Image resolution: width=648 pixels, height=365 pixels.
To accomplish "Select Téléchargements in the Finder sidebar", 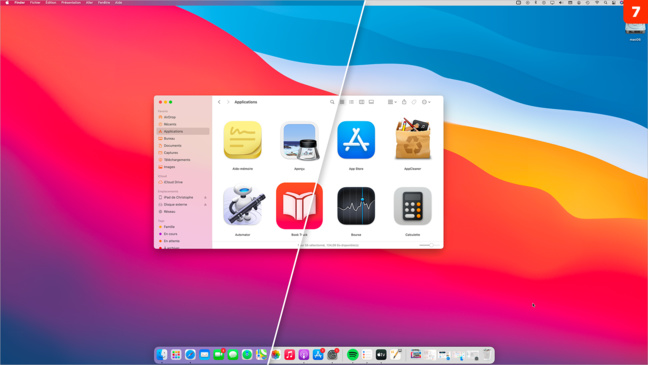I will [x=183, y=160].
